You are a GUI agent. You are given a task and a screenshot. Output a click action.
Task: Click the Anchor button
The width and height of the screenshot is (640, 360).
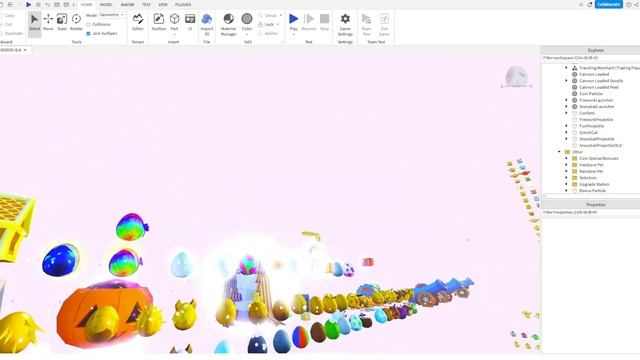[x=268, y=33]
